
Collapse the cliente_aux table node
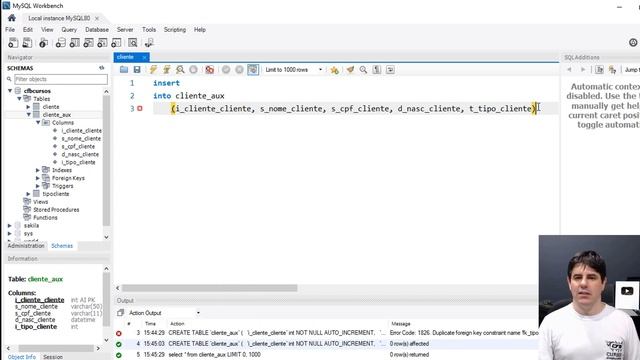coord(29,115)
